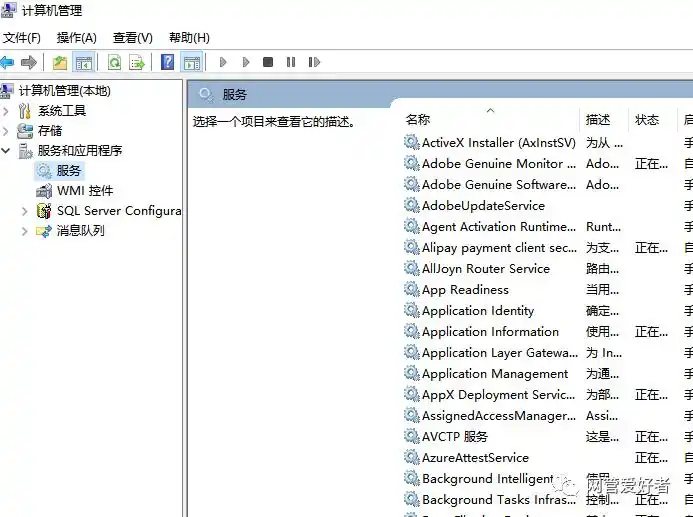
Task: Click the WMI 控件 icon
Action: coord(44,191)
